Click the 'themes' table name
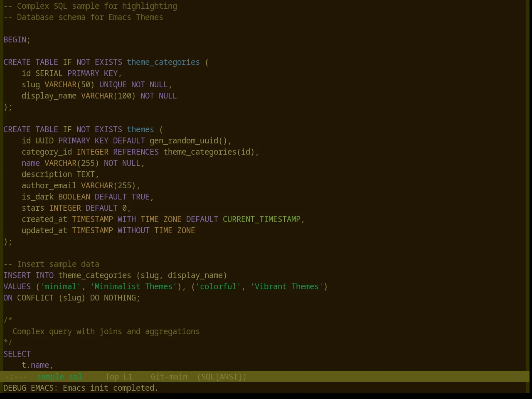Image resolution: width=532 pixels, height=399 pixels. [140, 129]
